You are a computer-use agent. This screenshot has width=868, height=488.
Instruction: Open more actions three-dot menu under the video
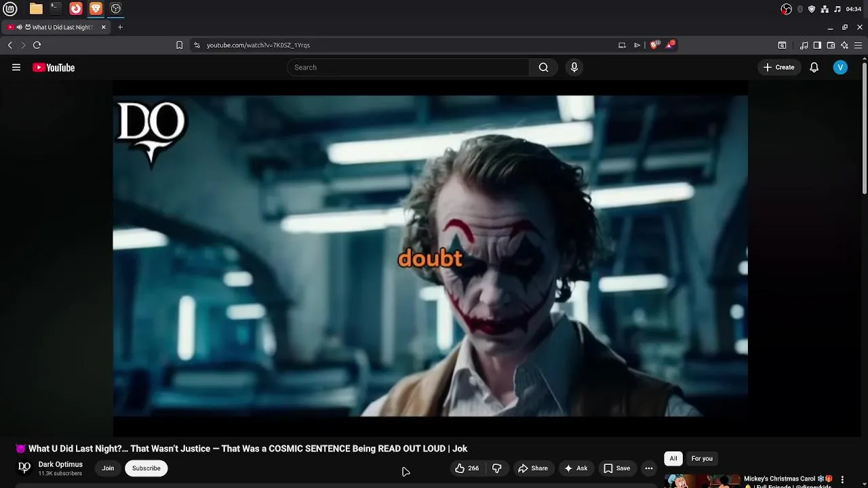point(649,468)
